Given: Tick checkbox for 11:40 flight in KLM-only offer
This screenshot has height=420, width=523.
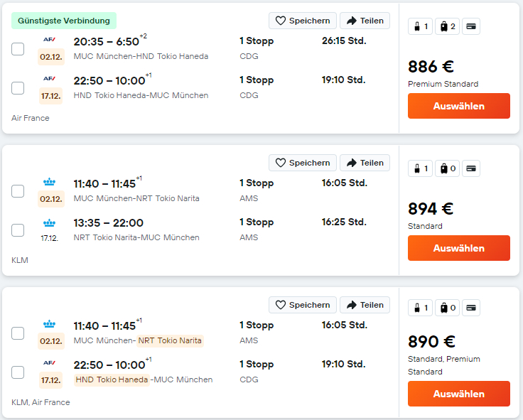Looking at the screenshot, I should (18, 191).
